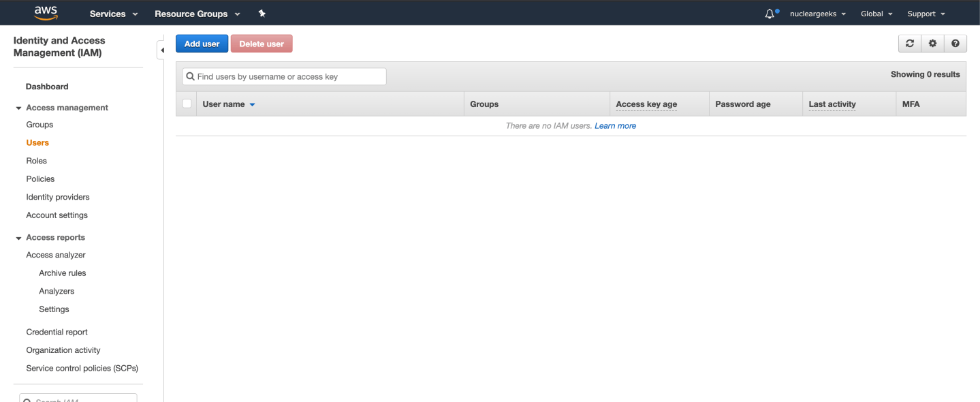Open table settings gear
This screenshot has width=980, height=402.
(x=932, y=44)
